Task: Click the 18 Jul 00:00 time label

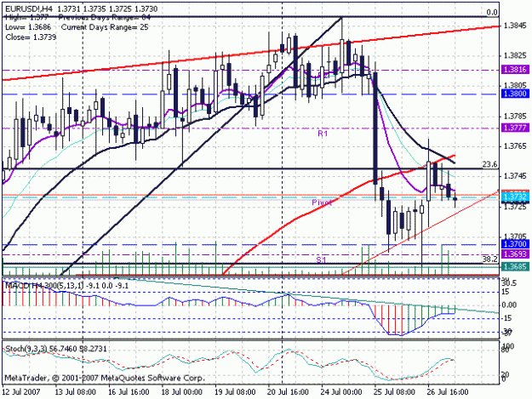Action: (x=182, y=392)
